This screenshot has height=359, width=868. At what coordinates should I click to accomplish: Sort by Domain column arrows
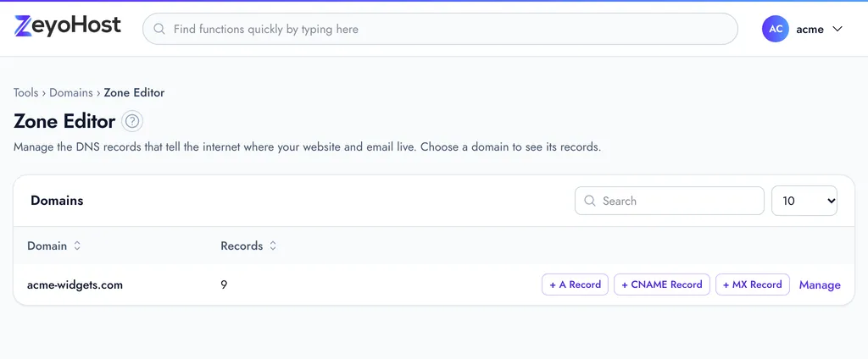click(x=77, y=246)
